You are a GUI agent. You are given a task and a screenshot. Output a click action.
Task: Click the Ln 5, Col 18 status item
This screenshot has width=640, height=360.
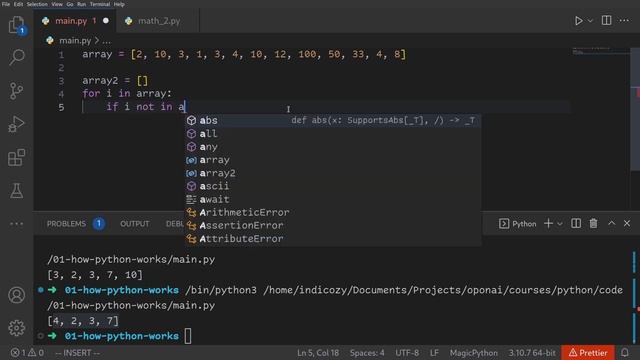point(318,353)
